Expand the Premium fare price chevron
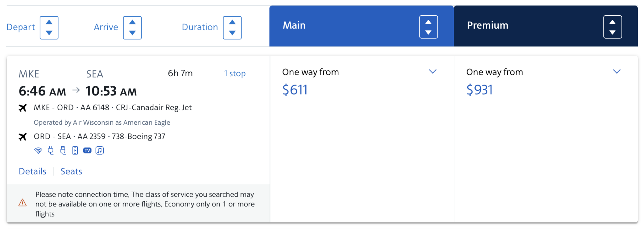The image size is (644, 229). tap(617, 71)
